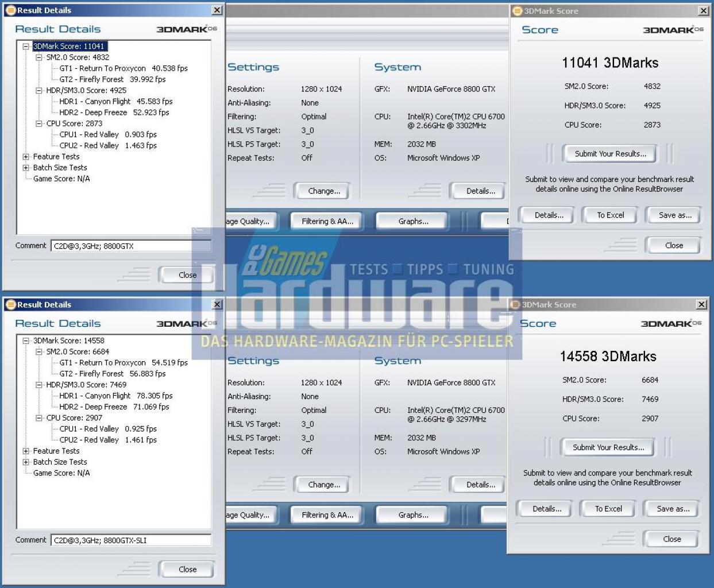714x588 pixels.
Task: Export 11041 score To Excel
Action: tap(610, 215)
